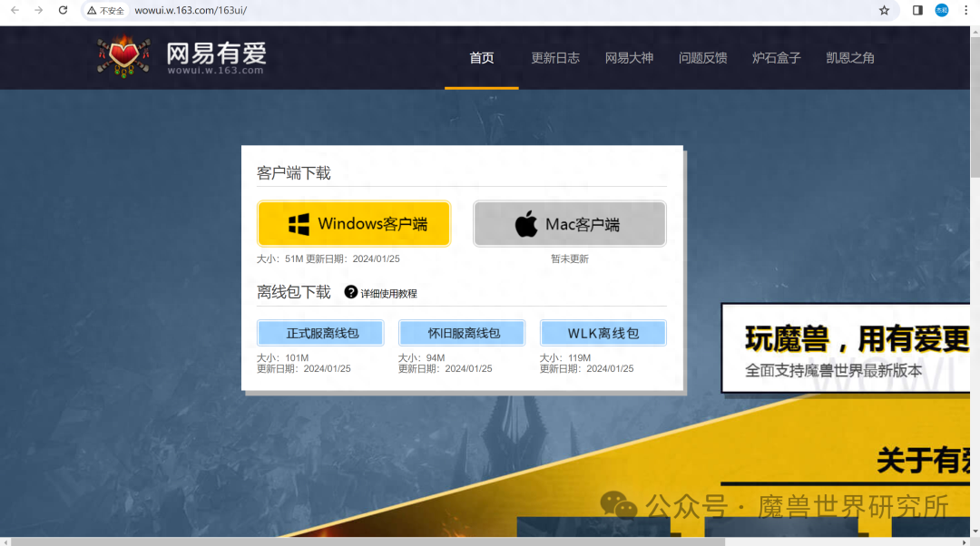980x546 pixels.
Task: Open the 详细使用教程 link
Action: point(388,292)
